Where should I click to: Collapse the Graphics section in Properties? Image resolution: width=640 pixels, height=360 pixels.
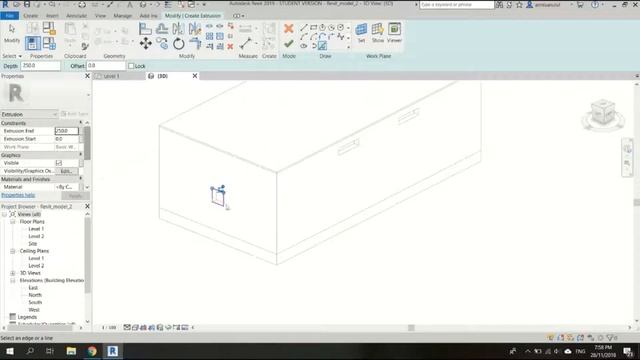(x=81, y=155)
